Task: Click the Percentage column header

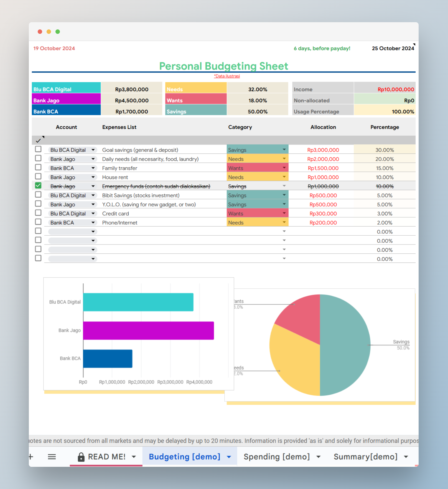Action: (385, 127)
